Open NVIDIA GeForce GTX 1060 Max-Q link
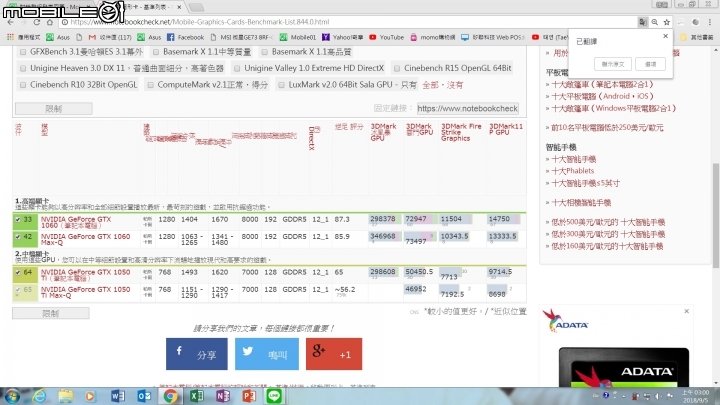The height and width of the screenshot is (405, 720). (85, 239)
